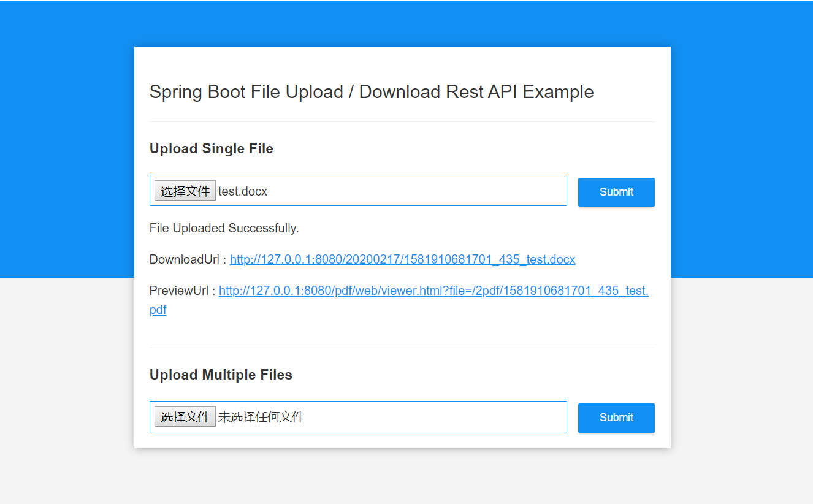Viewport: 813px width, 504px height.
Task: Click the 'PreviewUrl :' label
Action: point(182,291)
